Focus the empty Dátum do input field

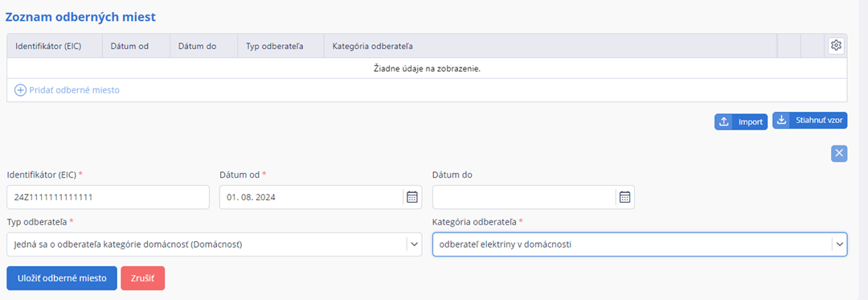point(524,197)
